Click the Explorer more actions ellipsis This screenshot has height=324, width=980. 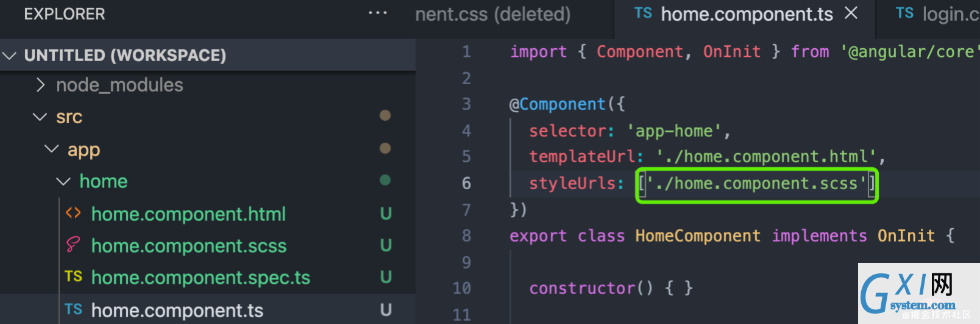click(x=378, y=13)
